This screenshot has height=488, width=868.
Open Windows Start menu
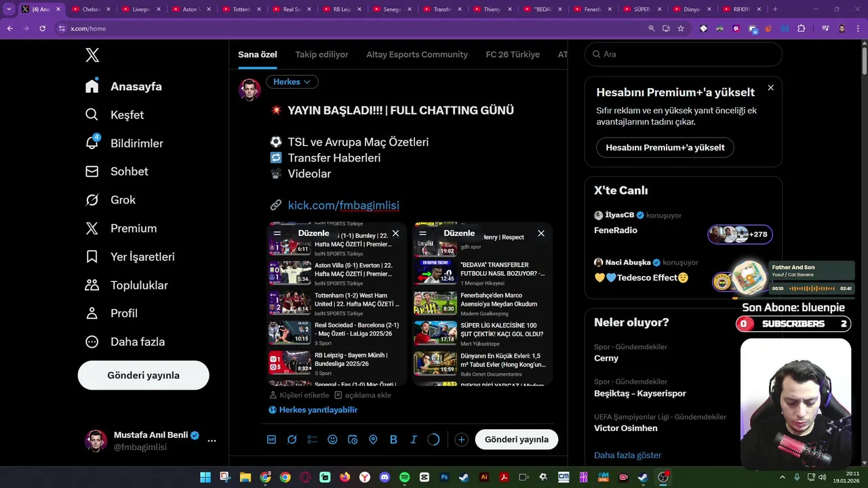pyautogui.click(x=205, y=477)
